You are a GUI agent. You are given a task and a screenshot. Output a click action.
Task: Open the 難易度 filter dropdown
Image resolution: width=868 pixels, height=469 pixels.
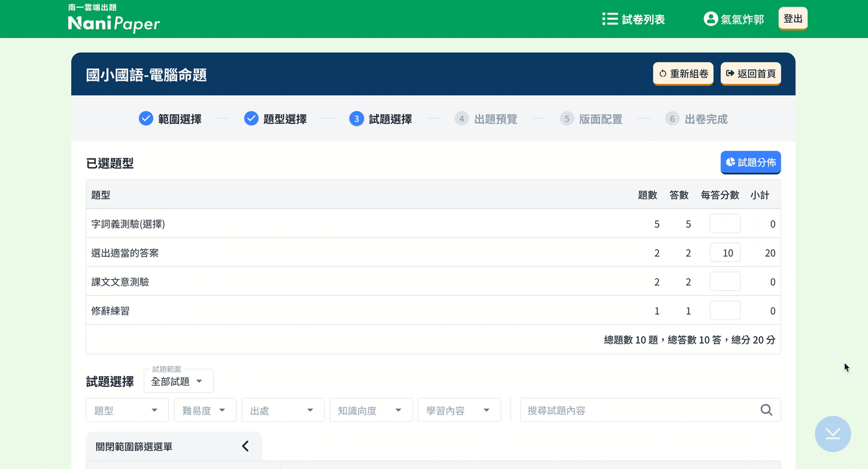(x=205, y=410)
